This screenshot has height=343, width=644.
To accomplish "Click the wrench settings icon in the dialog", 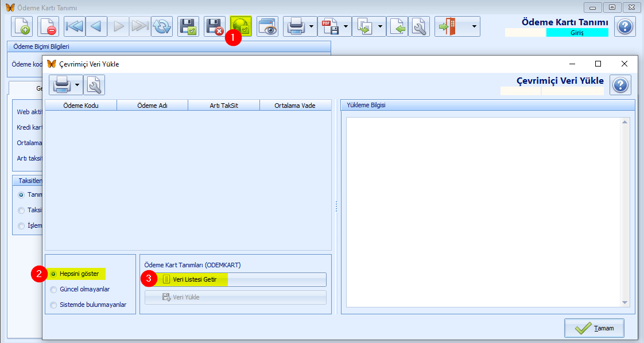I will point(94,85).
